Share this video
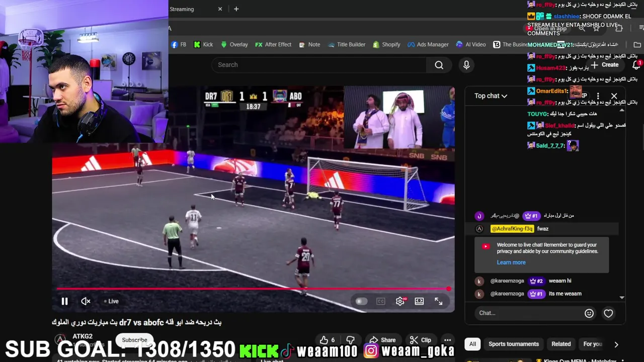Screen dimensions: 644x362 [x=382, y=340]
